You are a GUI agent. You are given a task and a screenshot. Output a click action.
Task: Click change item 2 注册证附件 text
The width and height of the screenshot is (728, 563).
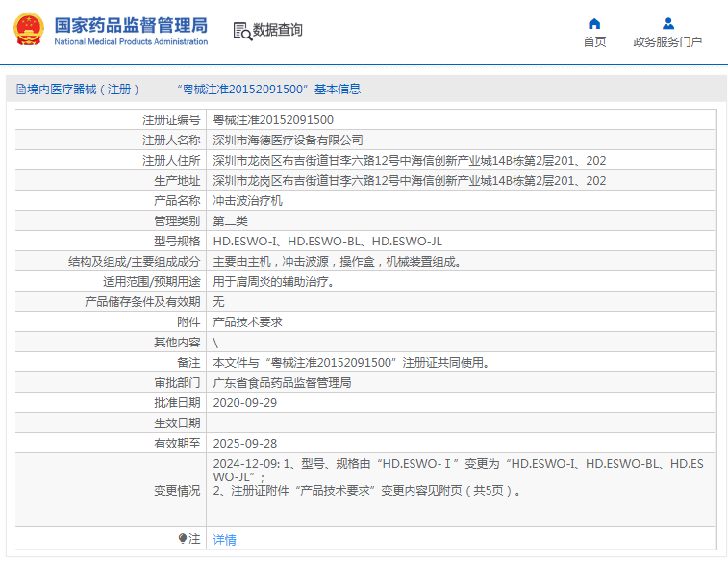click(367, 491)
